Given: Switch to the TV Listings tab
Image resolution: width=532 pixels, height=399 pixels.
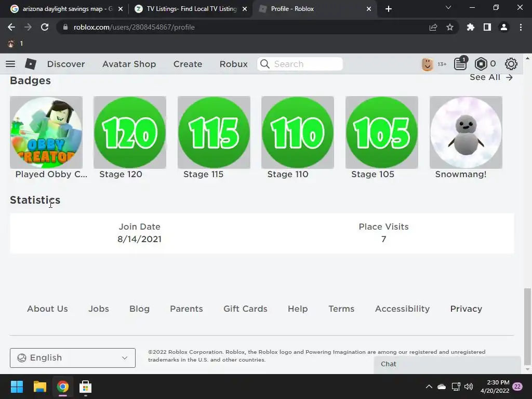Looking at the screenshot, I should click(190, 9).
